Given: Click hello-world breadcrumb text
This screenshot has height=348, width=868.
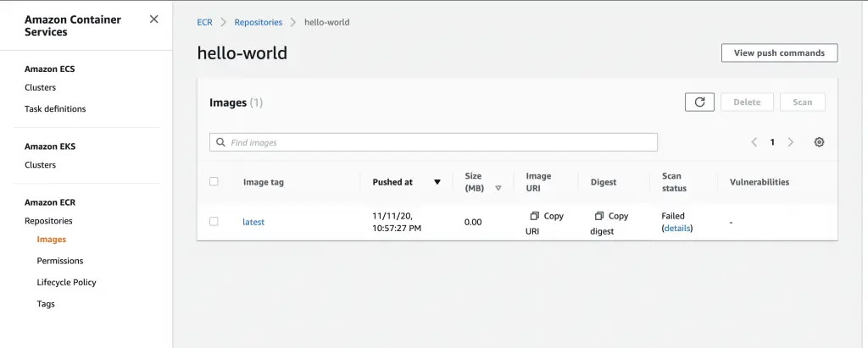Looking at the screenshot, I should (326, 22).
